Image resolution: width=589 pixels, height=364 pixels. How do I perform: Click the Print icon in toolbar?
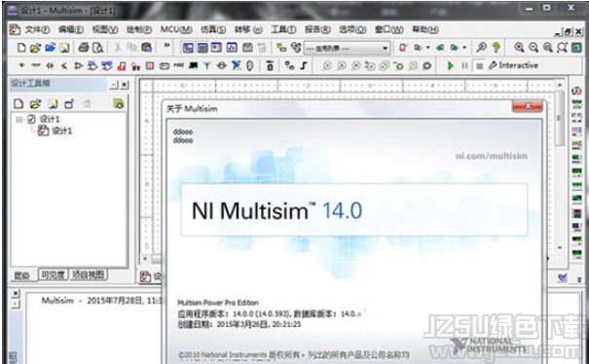84,48
